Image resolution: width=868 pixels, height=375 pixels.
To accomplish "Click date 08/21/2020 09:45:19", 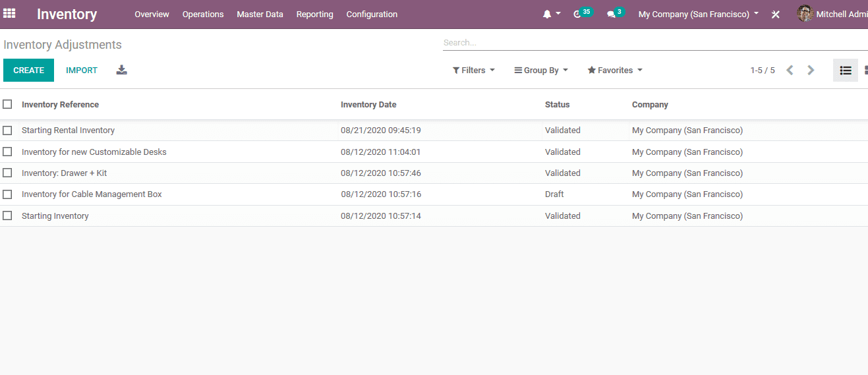I will (380, 130).
